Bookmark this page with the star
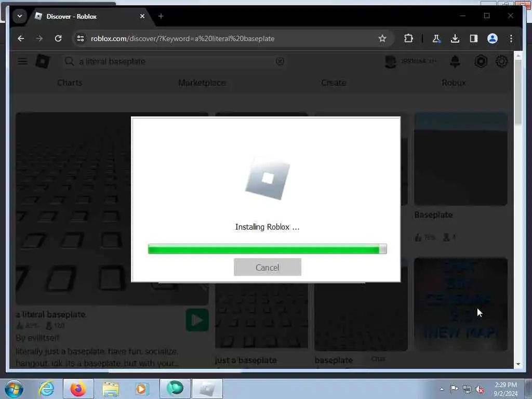The height and width of the screenshot is (399, 532). 382,38
